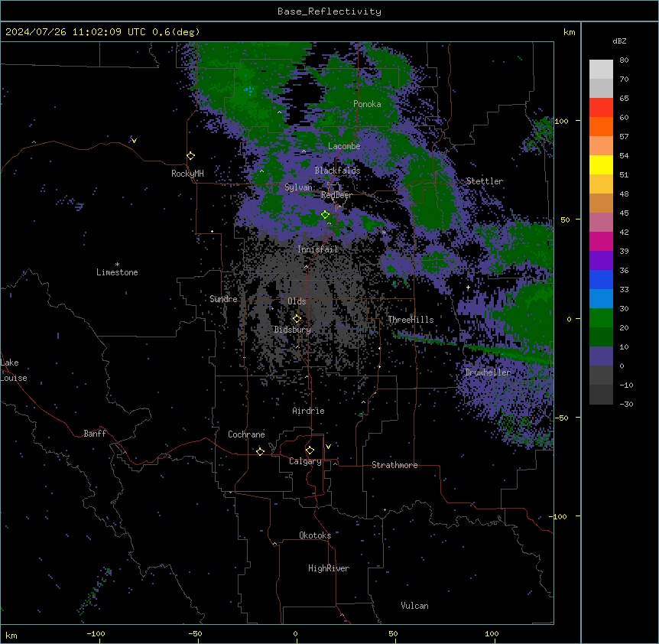Viewport: 659px width, 644px height.
Task: Click the Lacombe city label
Action: pyautogui.click(x=344, y=146)
